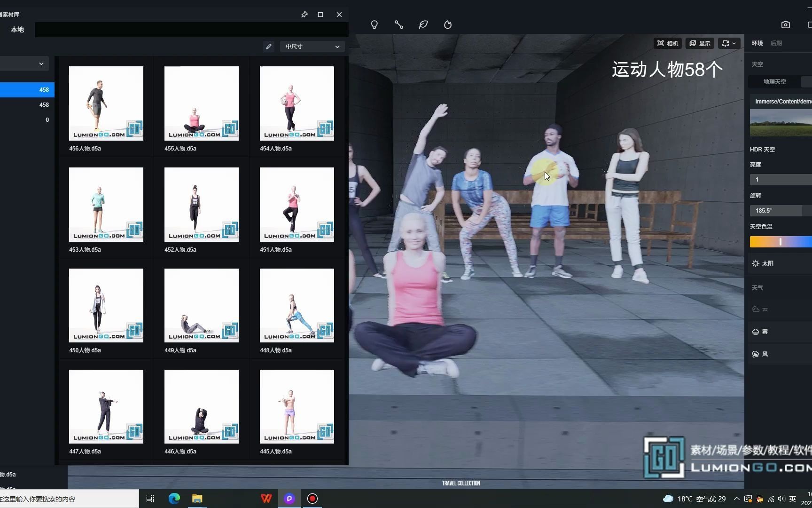Click the purple D5 Render taskbar icon
Image resolution: width=812 pixels, height=508 pixels.
(289, 499)
